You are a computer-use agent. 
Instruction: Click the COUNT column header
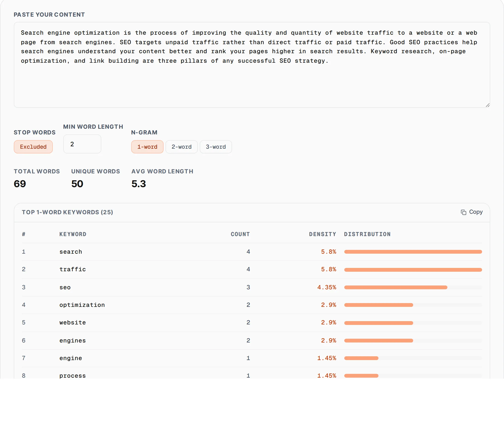coord(240,234)
